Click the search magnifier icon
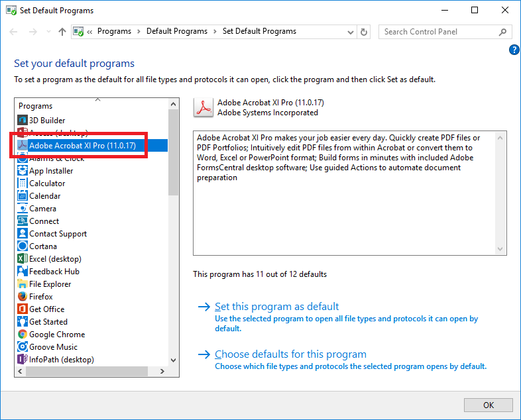 502,32
